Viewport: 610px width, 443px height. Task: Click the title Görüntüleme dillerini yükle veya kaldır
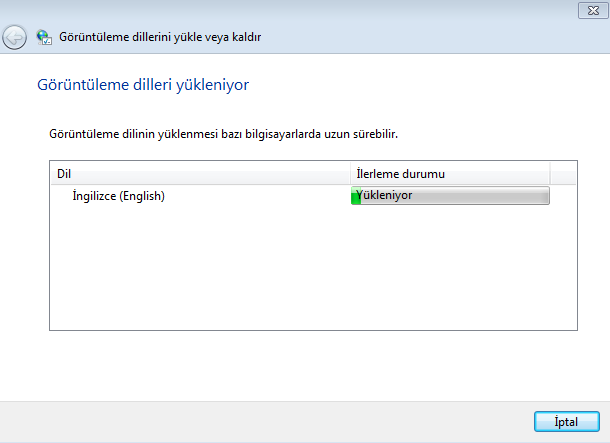click(160, 37)
